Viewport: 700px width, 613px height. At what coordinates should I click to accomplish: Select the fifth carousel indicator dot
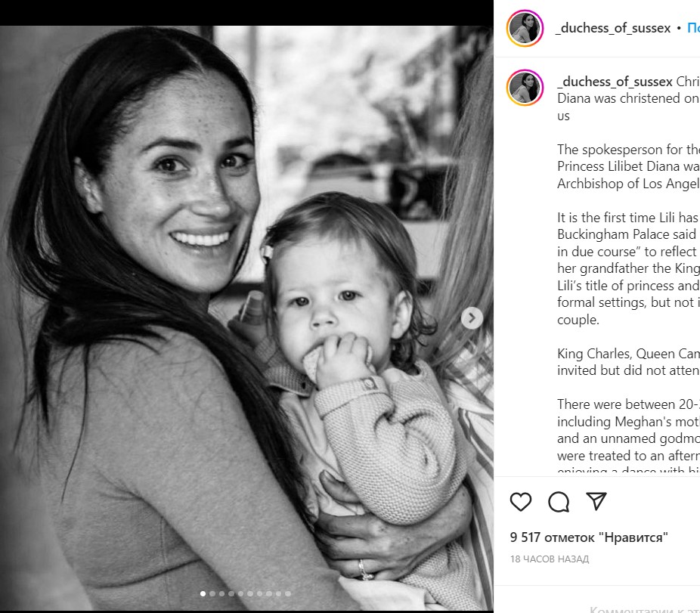pos(240,594)
